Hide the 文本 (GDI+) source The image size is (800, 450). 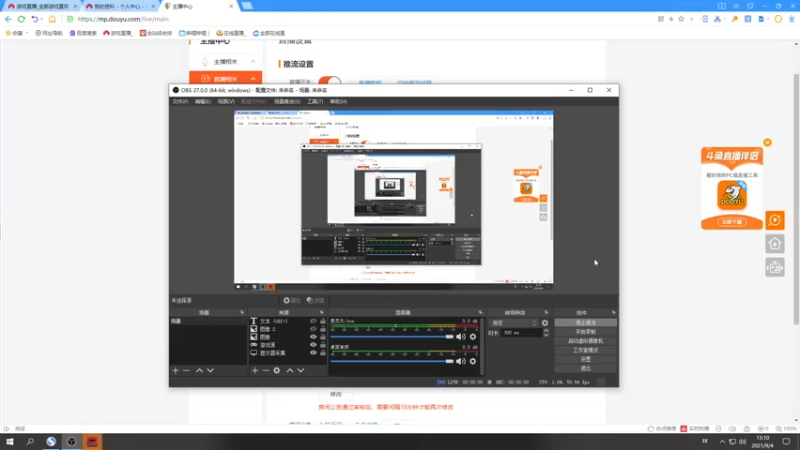pyautogui.click(x=313, y=321)
